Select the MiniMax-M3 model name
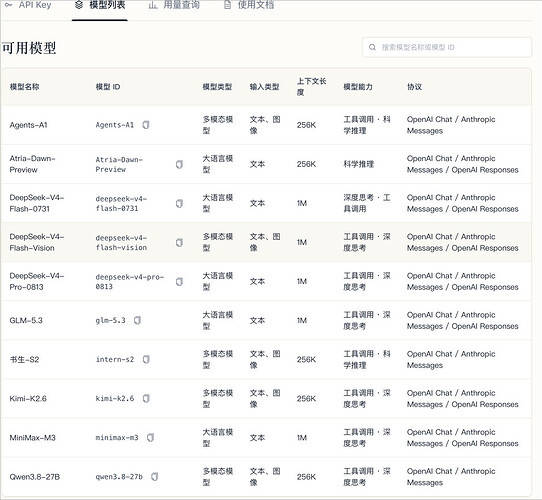Screen dimensions: 542x500 [32, 437]
